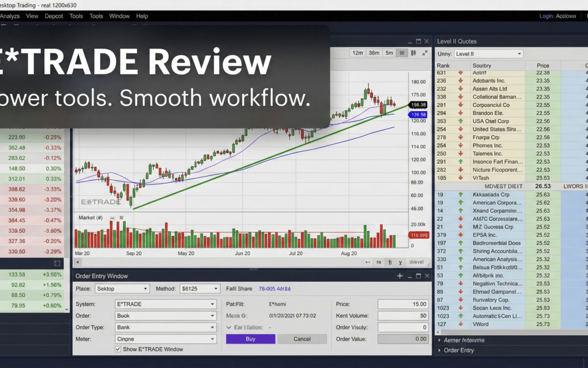Viewport: 588px width, 368px height.
Task: Select the W chart timeframe
Action: point(402,53)
